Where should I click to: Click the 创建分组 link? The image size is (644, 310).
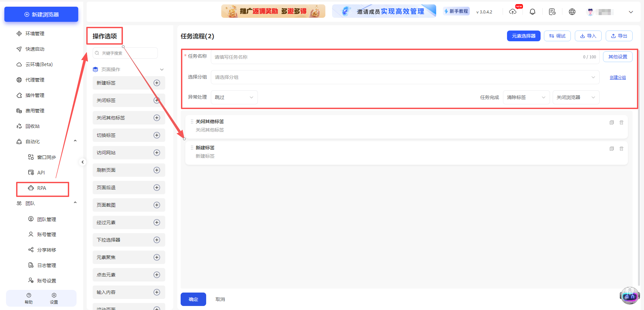point(617,77)
